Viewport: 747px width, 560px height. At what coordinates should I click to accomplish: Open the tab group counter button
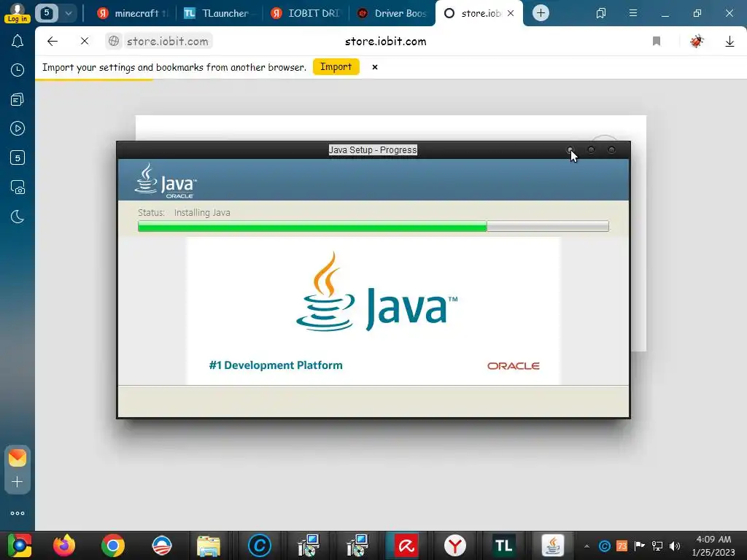click(x=47, y=13)
